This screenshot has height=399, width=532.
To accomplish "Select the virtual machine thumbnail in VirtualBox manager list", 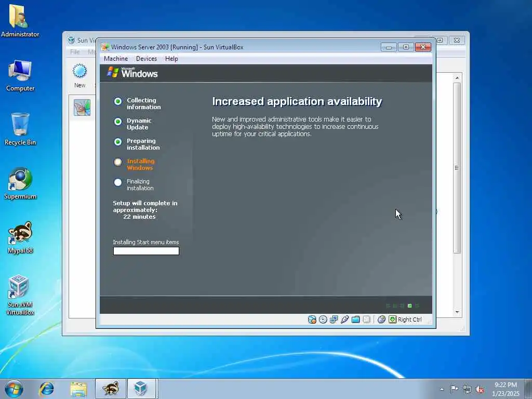I will [x=83, y=108].
